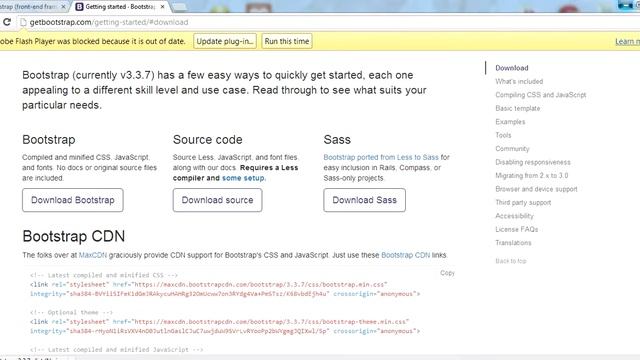640x360 pixels.
Task: Open 'Bootstrap ported from Less to Sass' link
Action: coord(381,157)
